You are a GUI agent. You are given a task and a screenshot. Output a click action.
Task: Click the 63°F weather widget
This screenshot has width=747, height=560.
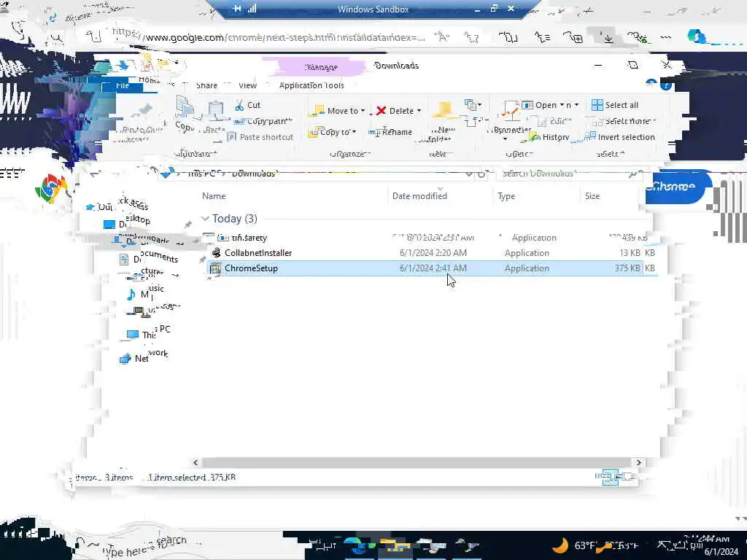pos(595,545)
